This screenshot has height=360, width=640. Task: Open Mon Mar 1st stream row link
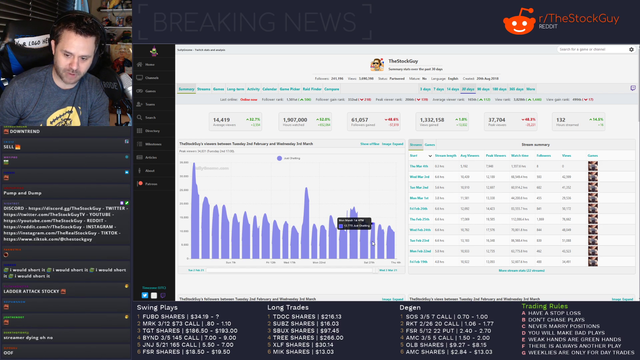tap(419, 198)
